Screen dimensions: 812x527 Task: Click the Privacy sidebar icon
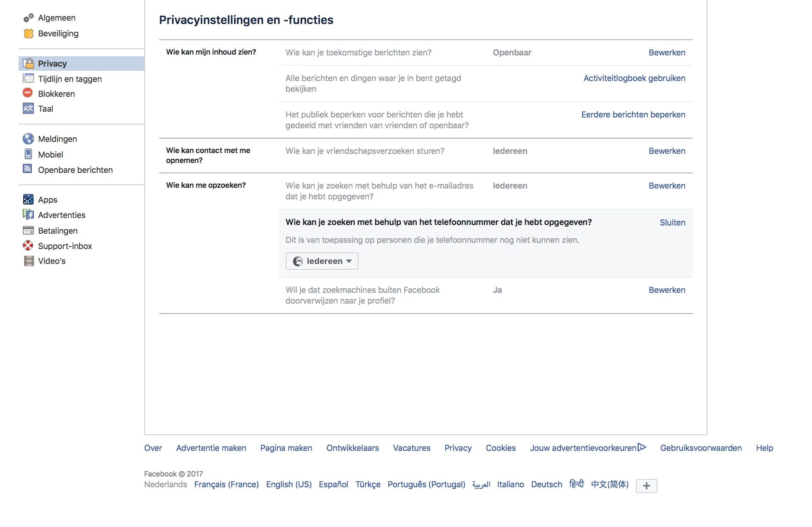29,63
